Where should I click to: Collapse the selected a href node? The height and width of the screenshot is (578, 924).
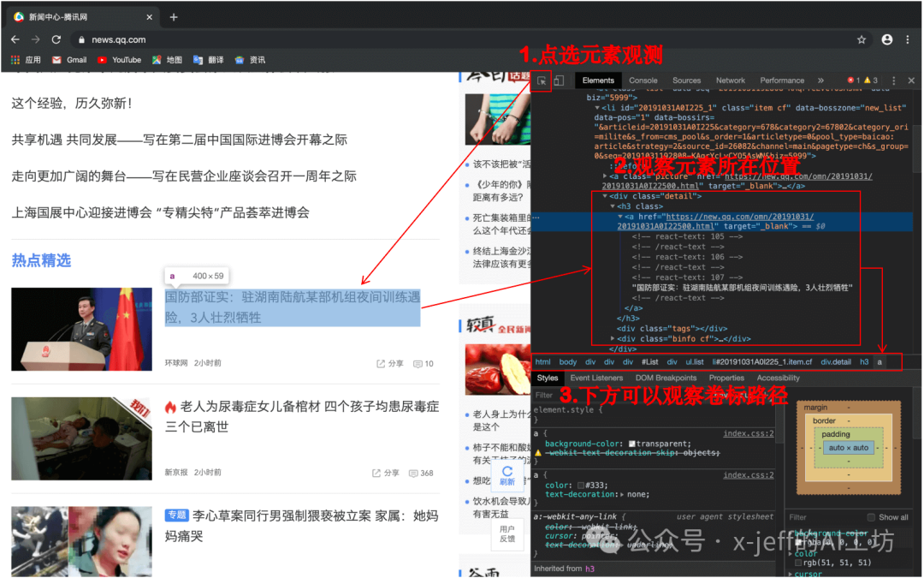[x=620, y=217]
